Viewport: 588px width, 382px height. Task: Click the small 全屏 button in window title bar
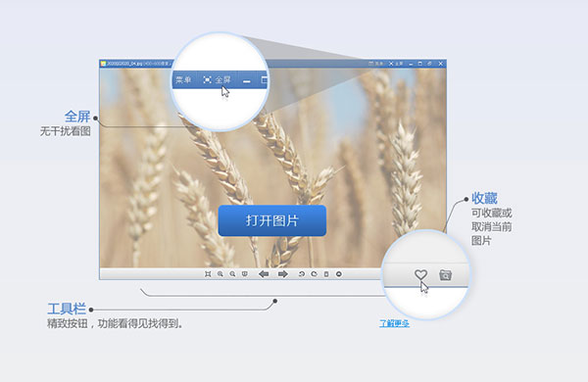[396, 64]
